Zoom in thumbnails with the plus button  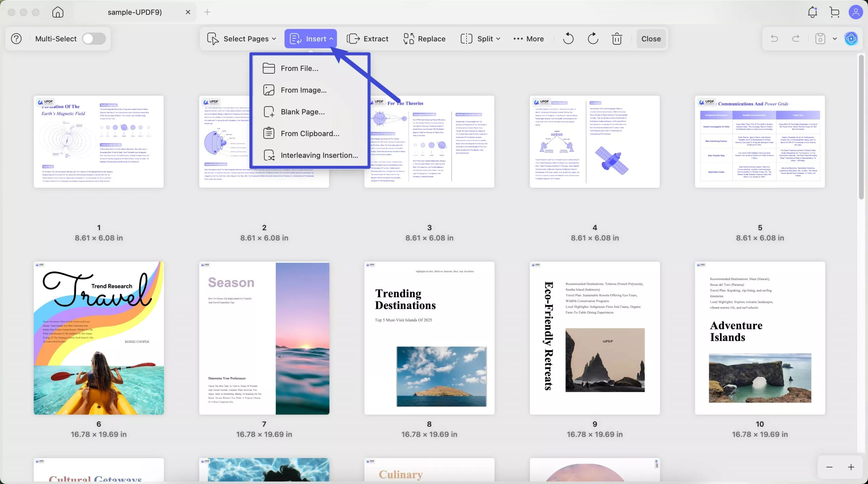click(851, 467)
